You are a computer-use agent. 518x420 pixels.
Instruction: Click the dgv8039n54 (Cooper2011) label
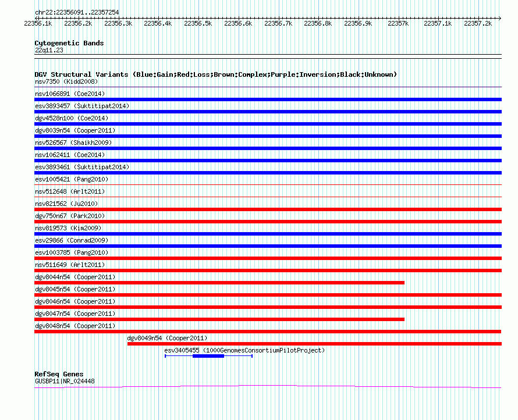coord(75,130)
